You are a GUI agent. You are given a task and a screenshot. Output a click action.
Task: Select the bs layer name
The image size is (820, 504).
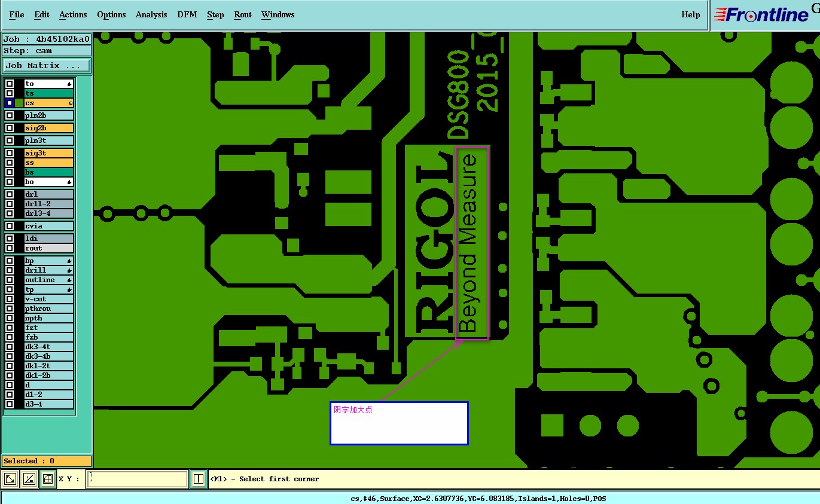(x=49, y=172)
